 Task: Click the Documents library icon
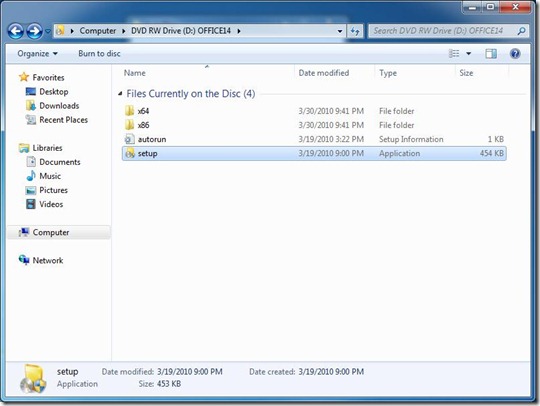tap(31, 162)
